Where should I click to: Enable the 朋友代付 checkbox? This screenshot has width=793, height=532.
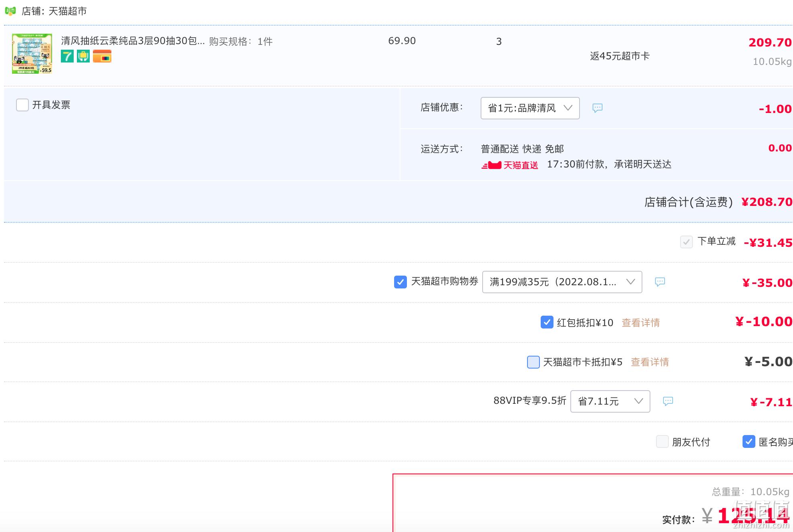tap(662, 441)
